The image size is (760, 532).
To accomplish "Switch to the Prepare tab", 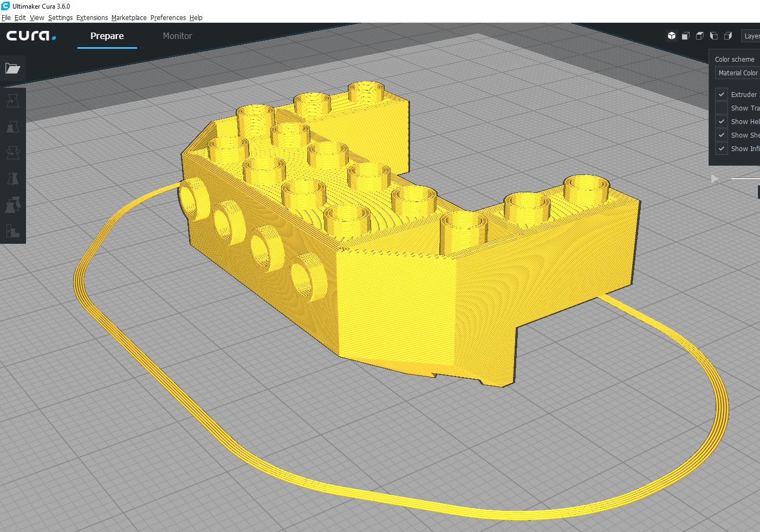I will (107, 36).
